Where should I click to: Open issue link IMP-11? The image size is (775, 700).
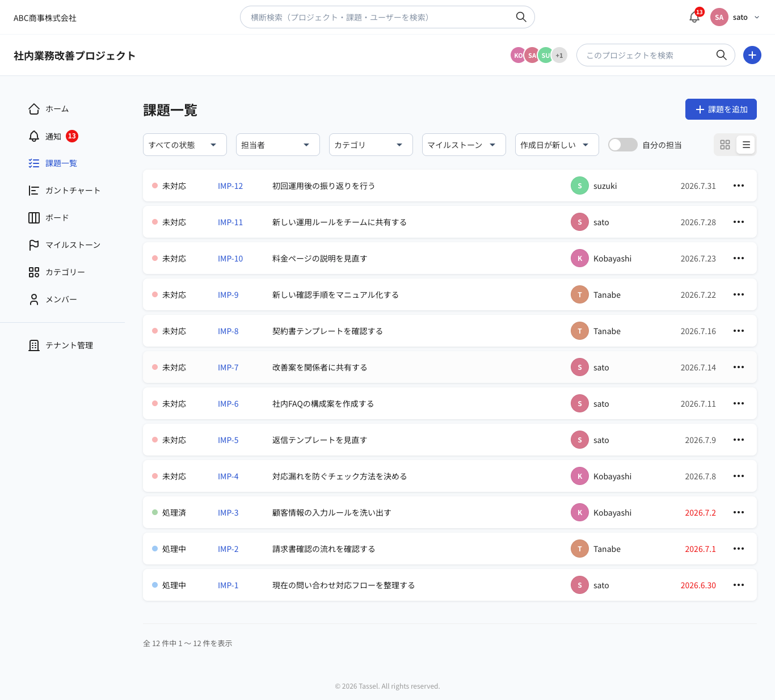click(230, 222)
